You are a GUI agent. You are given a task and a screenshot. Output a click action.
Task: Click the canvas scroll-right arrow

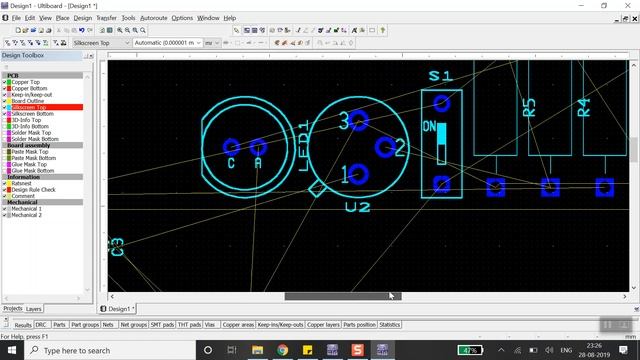click(624, 296)
